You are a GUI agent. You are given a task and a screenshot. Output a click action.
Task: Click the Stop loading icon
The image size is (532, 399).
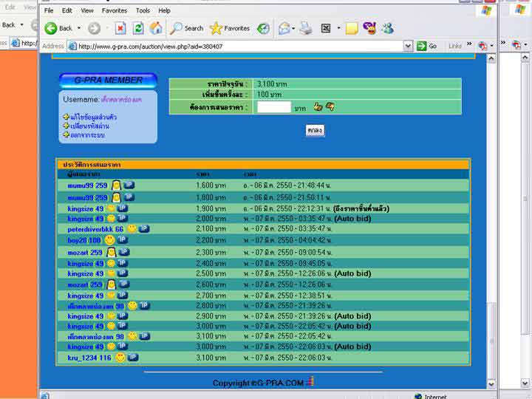point(120,28)
